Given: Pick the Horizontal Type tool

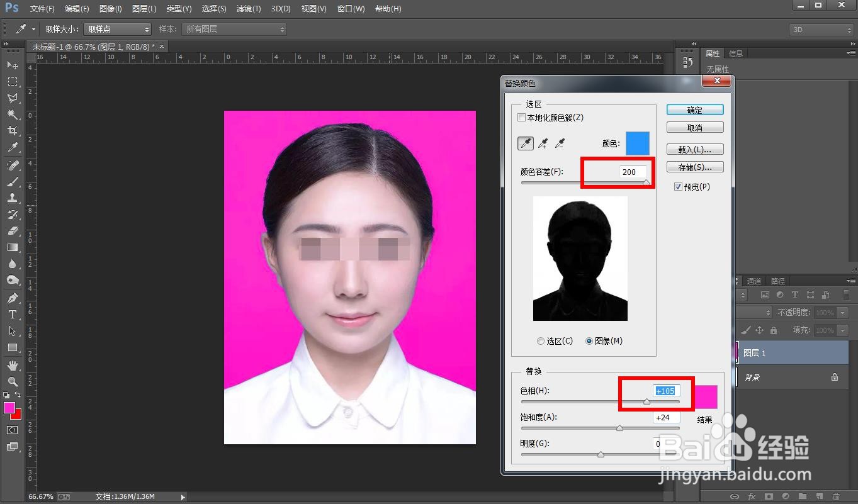Looking at the screenshot, I should tap(12, 315).
